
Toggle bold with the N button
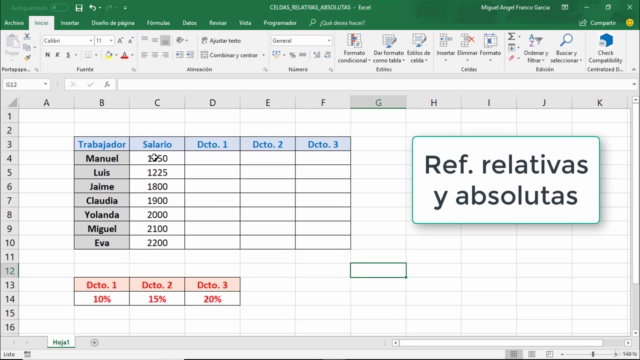47,55
